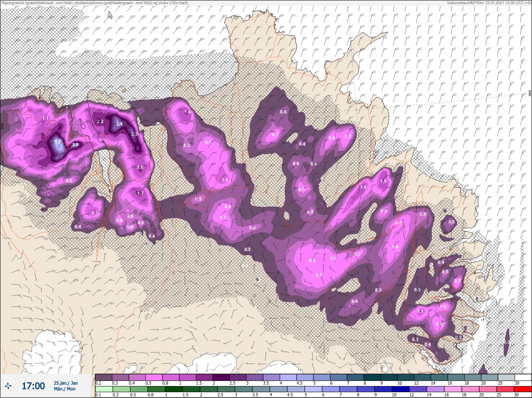Pick the palest green rain legend swatch between 0.1 and 0.3
Image resolution: width=532 pixels, height=398 pixels.
coord(103,389)
